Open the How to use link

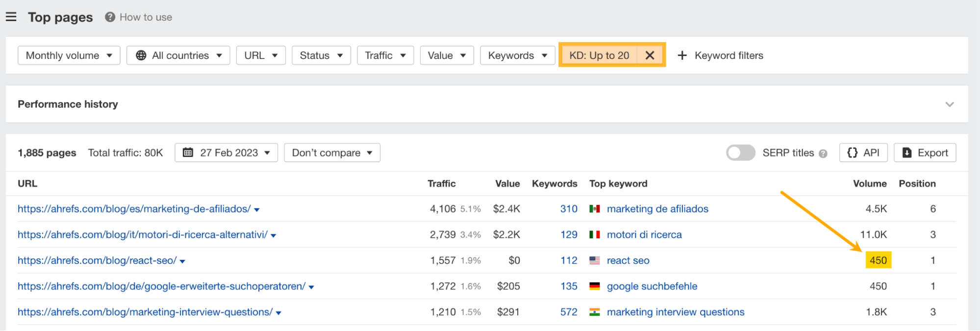[x=146, y=17]
